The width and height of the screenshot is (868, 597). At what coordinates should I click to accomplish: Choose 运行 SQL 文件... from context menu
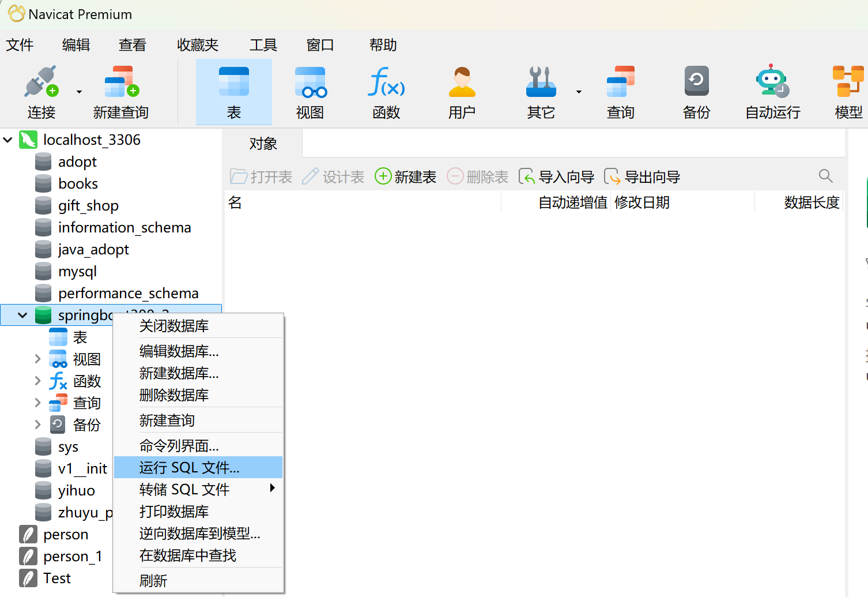coord(198,467)
